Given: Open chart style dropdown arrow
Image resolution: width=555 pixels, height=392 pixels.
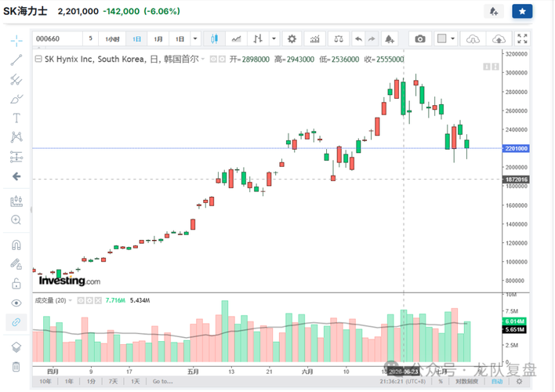Looking at the screenshot, I should [x=274, y=39].
